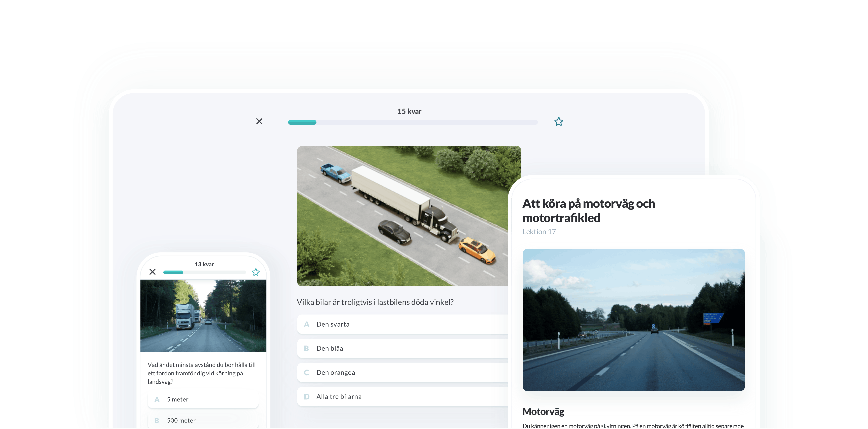Viewport: 868px width, 429px height.
Task: Open the forest road truck photo
Action: click(203, 316)
